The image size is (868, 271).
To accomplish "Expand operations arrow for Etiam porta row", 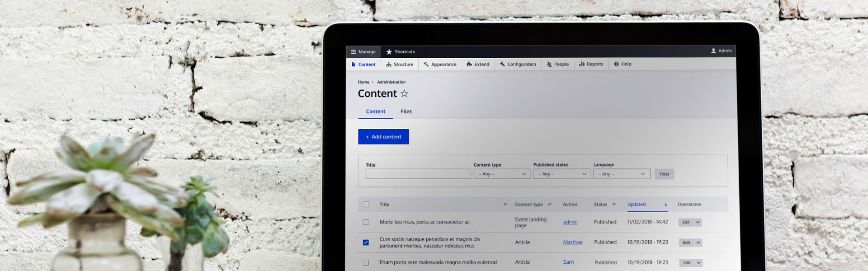I will (698, 263).
